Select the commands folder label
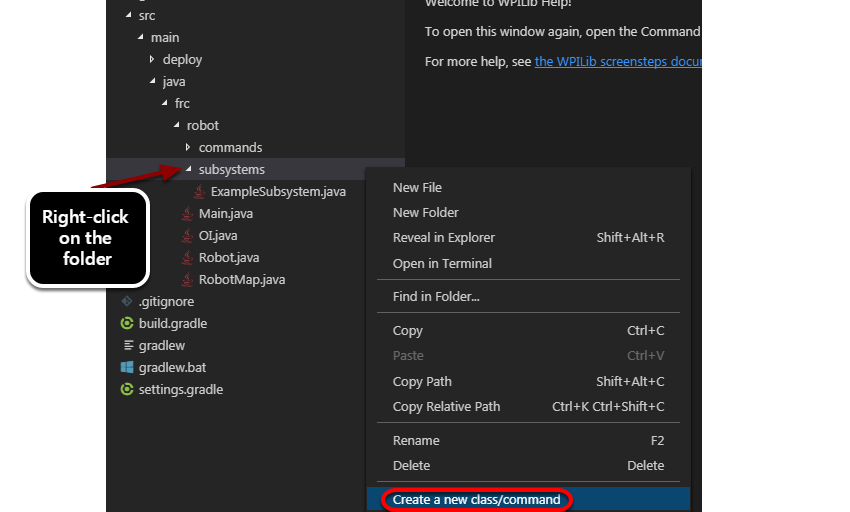 [x=230, y=148]
